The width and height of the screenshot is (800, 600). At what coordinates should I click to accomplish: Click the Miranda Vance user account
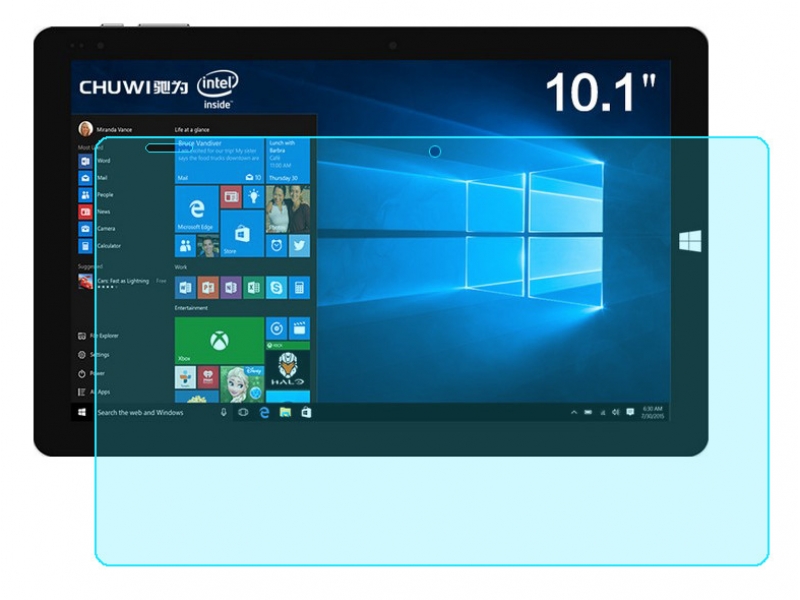(106, 129)
